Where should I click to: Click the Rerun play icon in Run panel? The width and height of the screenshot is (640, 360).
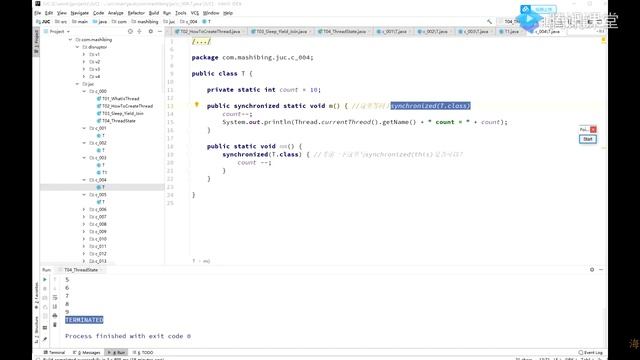click(x=45, y=280)
